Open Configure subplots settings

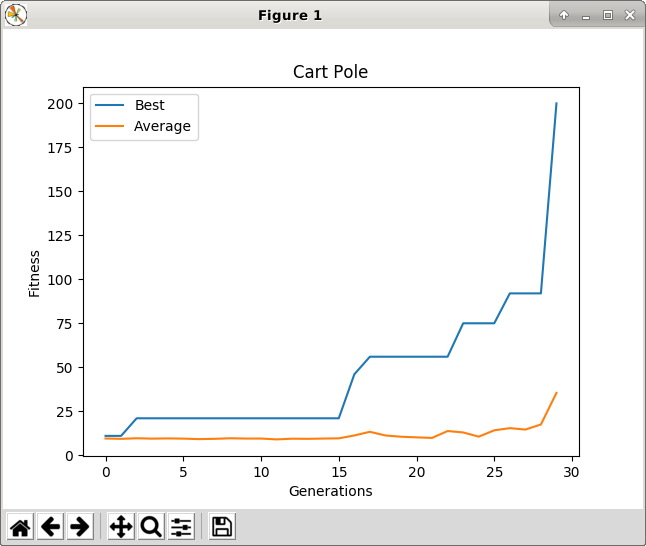(x=181, y=526)
